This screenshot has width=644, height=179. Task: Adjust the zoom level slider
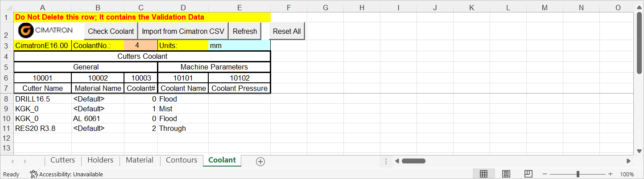578,174
